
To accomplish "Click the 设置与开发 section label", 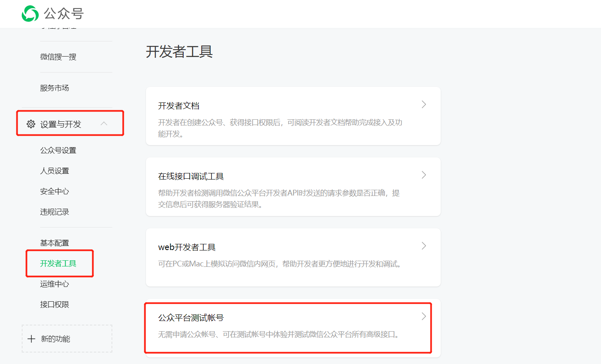I will (x=61, y=124).
